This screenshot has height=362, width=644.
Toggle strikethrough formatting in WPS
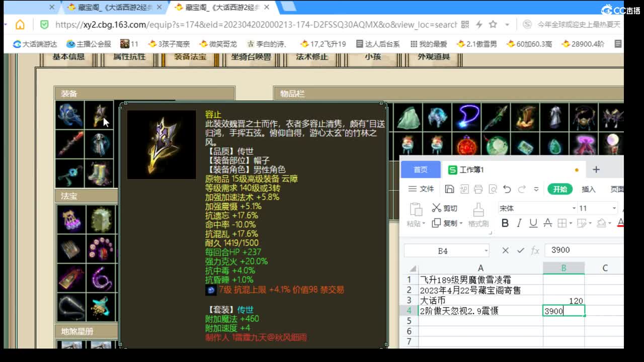[x=547, y=223]
